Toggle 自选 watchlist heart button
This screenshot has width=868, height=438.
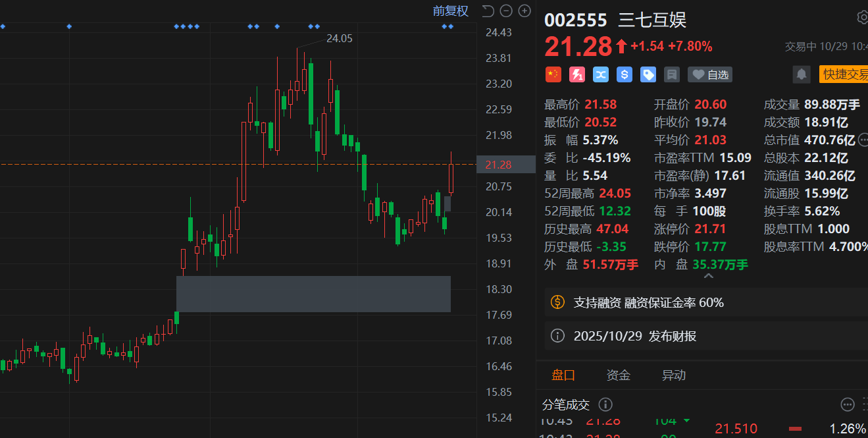pyautogui.click(x=710, y=74)
